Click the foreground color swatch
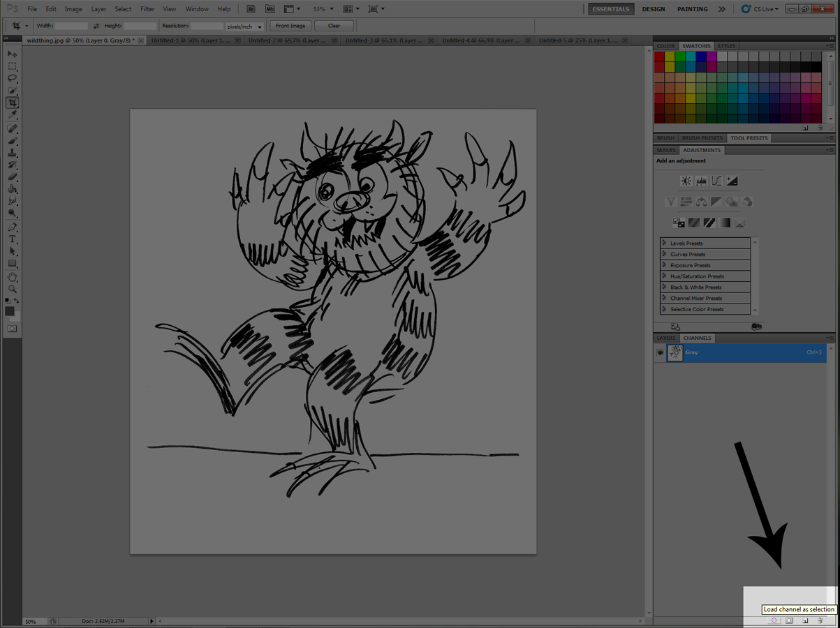 pyautogui.click(x=9, y=311)
